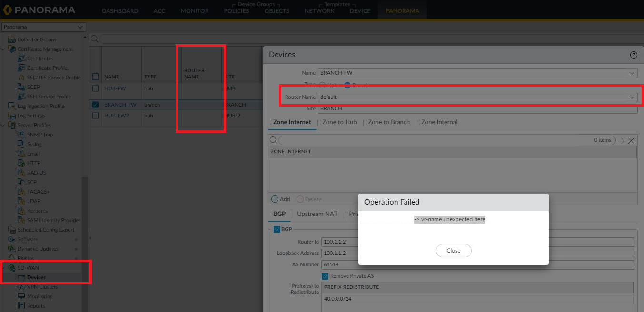The width and height of the screenshot is (644, 312).
Task: Enable the HUB-FW device row checkbox
Action: [x=95, y=88]
